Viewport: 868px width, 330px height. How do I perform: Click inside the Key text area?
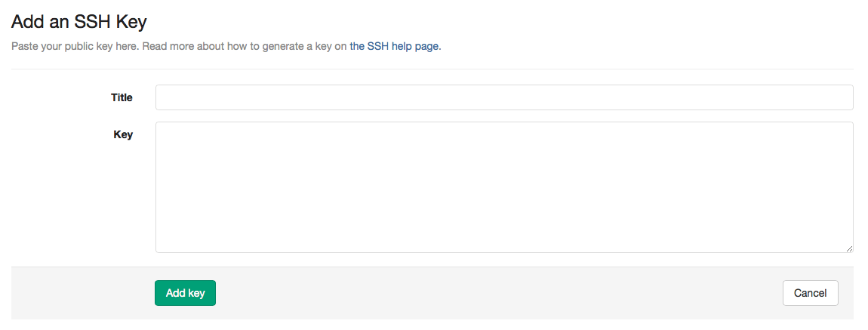pos(504,187)
